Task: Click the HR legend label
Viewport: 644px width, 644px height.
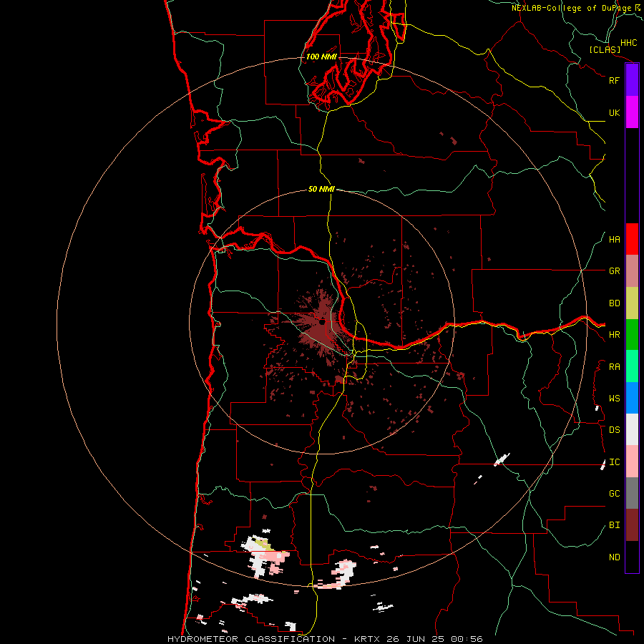Action: (614, 335)
